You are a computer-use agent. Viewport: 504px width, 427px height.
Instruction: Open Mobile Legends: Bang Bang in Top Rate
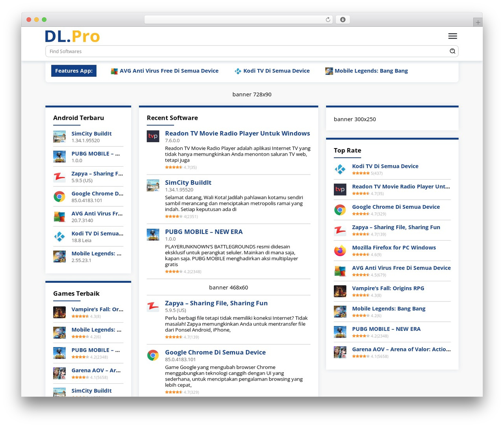click(x=389, y=309)
